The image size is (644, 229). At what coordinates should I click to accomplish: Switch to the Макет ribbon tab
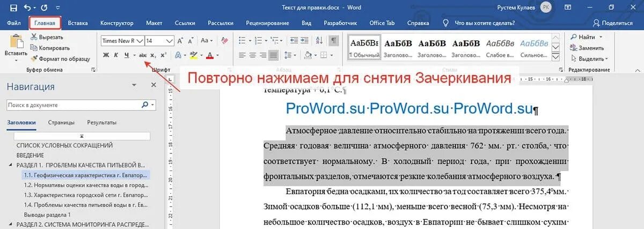154,23
